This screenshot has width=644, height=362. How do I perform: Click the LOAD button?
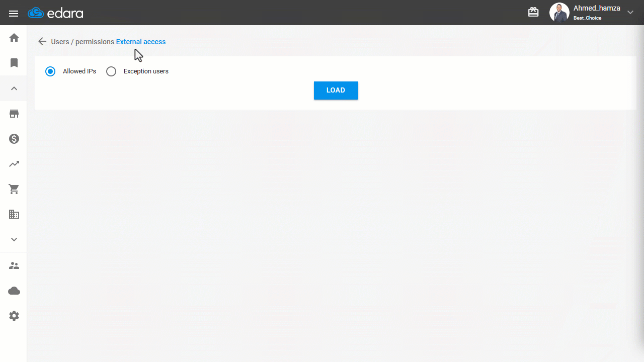click(336, 90)
